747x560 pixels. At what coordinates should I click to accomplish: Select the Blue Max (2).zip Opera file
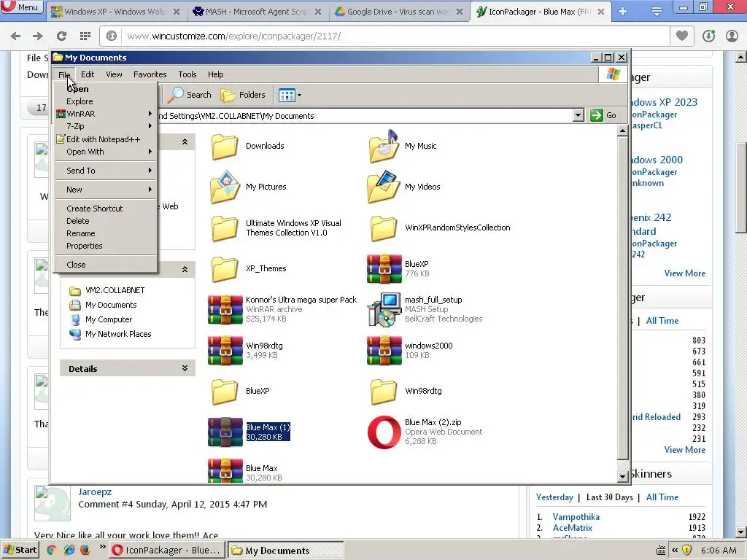click(384, 432)
